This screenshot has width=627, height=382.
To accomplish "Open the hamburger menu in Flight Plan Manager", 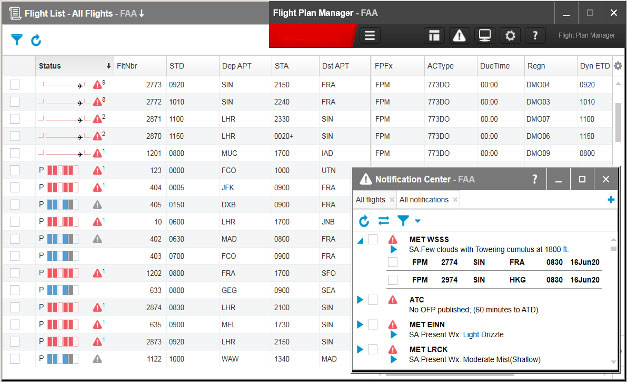I will click(370, 36).
